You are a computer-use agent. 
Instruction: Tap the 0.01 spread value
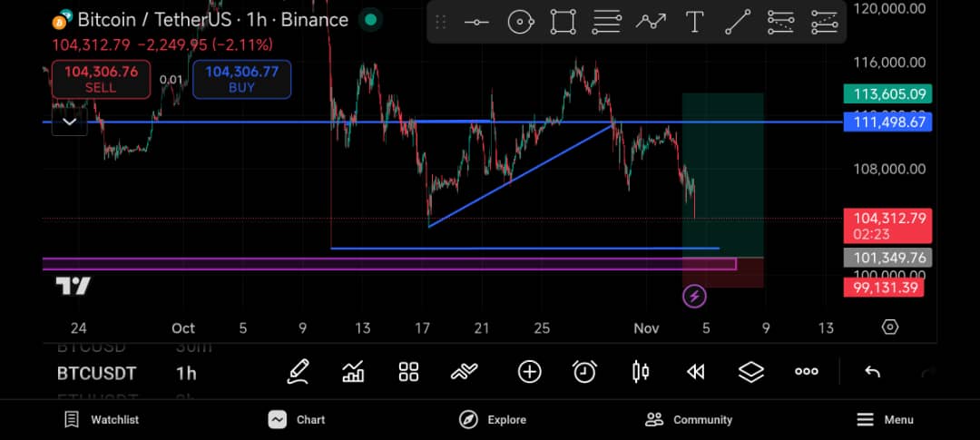coord(171,79)
